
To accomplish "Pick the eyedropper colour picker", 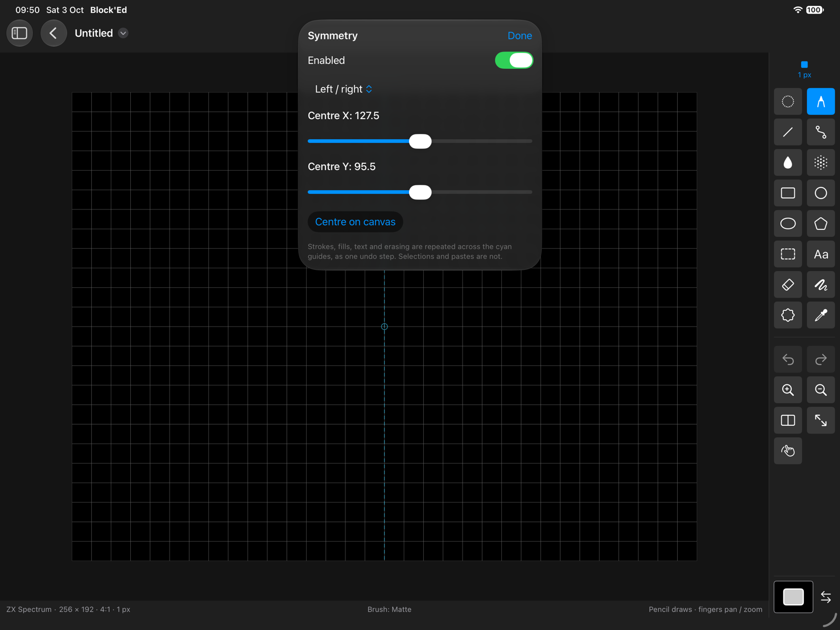I will (821, 315).
